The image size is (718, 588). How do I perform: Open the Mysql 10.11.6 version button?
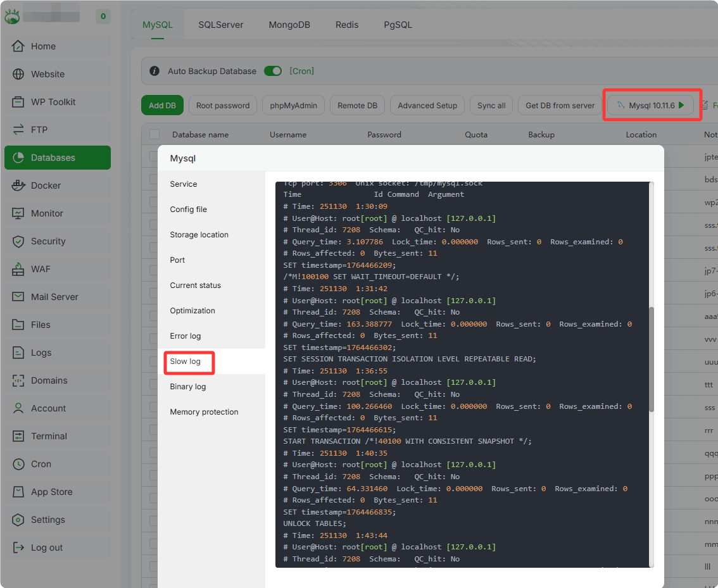650,106
